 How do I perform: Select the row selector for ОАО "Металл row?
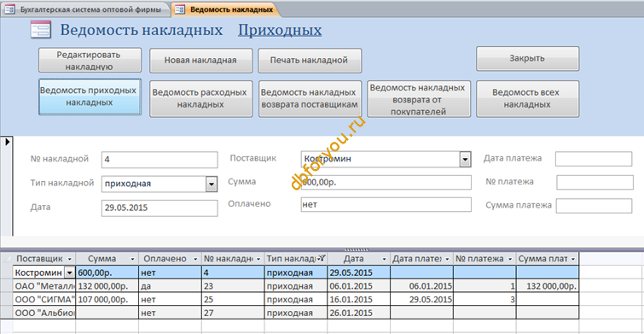pos(7,286)
